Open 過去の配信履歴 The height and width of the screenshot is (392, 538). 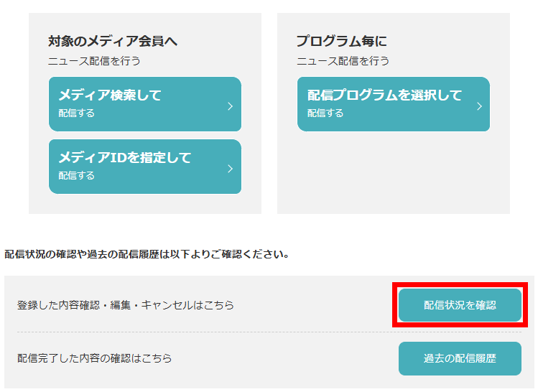point(460,358)
